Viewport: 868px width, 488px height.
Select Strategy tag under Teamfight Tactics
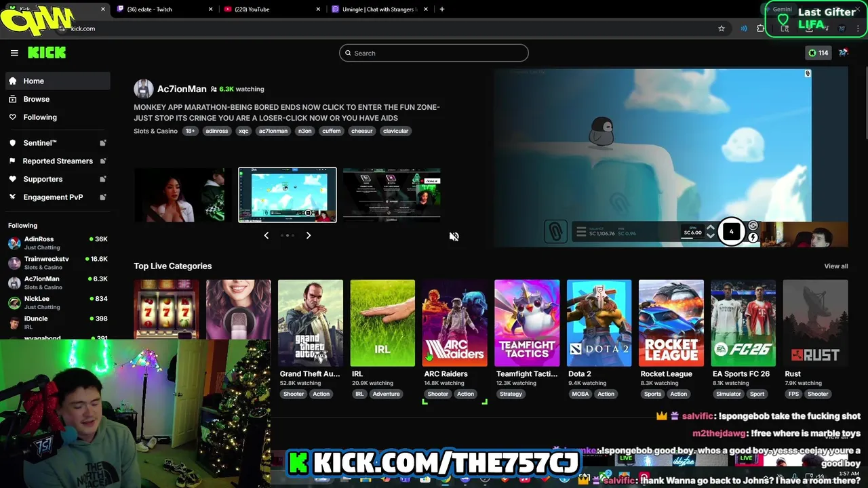click(x=511, y=394)
